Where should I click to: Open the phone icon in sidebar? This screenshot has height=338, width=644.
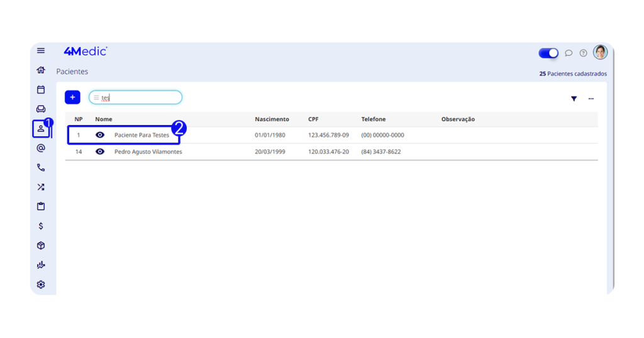(41, 168)
